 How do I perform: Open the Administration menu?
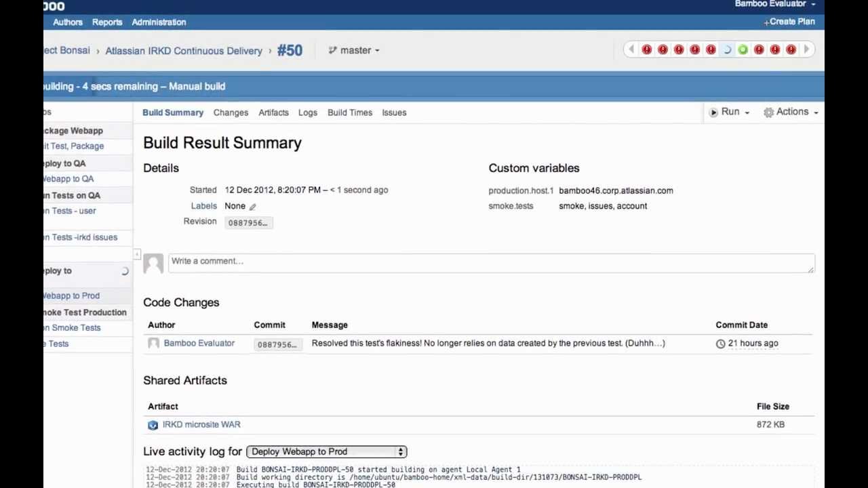(x=159, y=22)
